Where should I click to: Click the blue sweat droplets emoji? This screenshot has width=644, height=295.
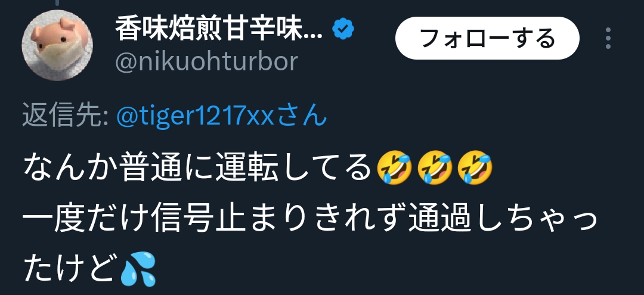[138, 269]
